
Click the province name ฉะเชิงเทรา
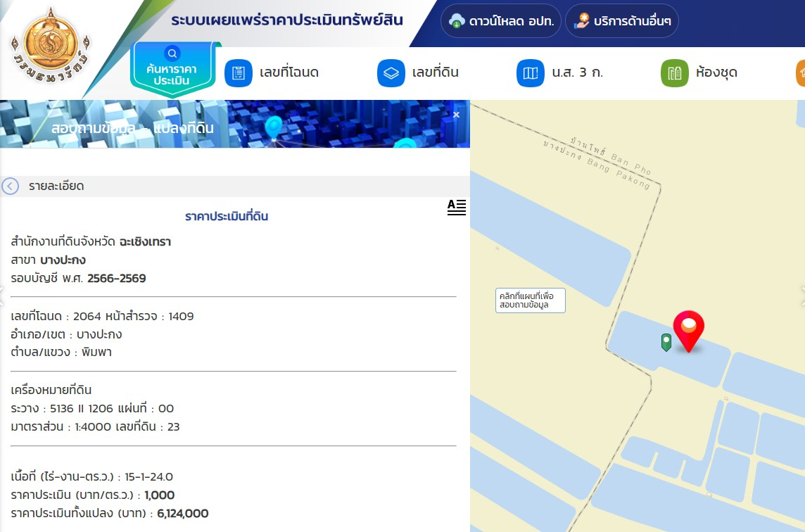[145, 241]
